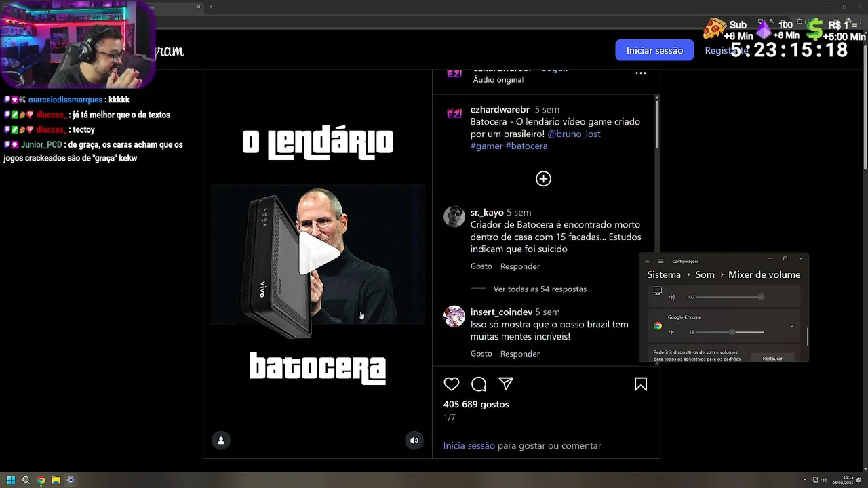Open Google Chrome from taskbar
Image resolution: width=868 pixels, height=488 pixels.
41,480
